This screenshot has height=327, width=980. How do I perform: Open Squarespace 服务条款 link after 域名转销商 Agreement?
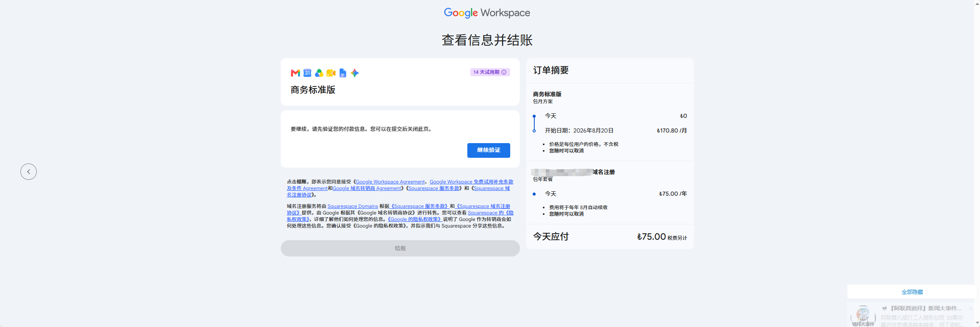point(434,188)
